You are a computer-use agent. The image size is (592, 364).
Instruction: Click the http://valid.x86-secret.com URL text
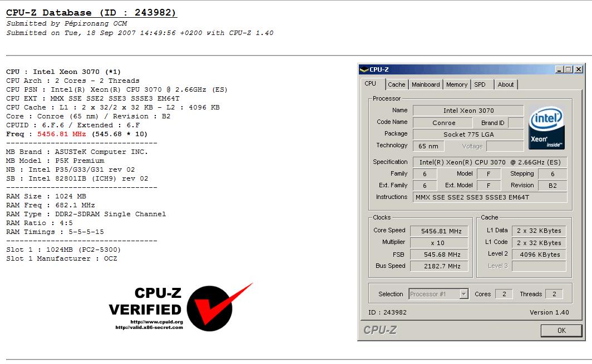(x=149, y=327)
